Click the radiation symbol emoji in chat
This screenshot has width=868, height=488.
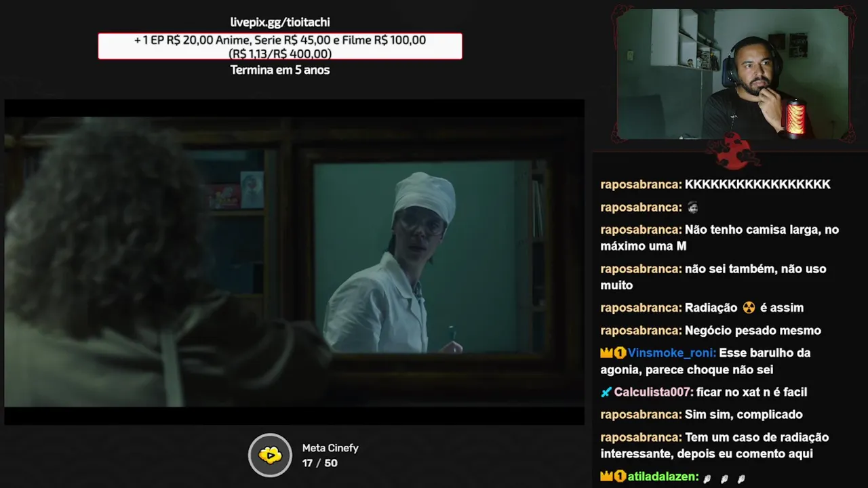coord(749,308)
